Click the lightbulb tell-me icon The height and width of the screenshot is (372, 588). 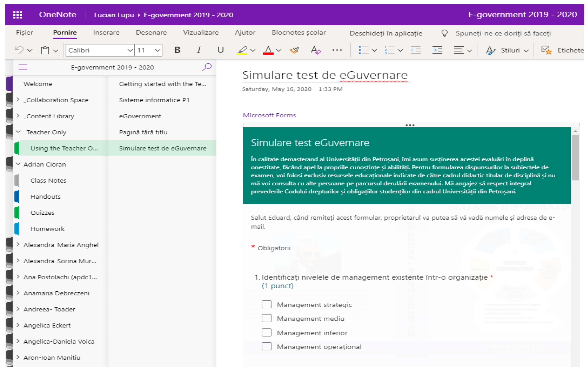(x=445, y=33)
